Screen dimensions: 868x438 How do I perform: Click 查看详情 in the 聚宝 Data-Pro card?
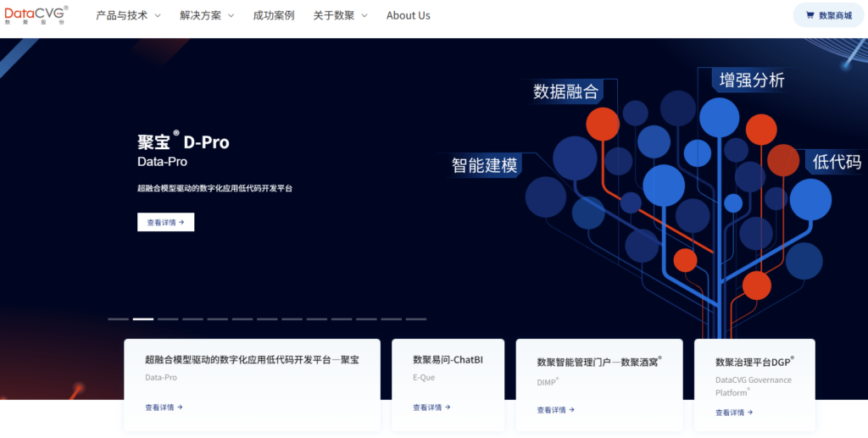(164, 407)
